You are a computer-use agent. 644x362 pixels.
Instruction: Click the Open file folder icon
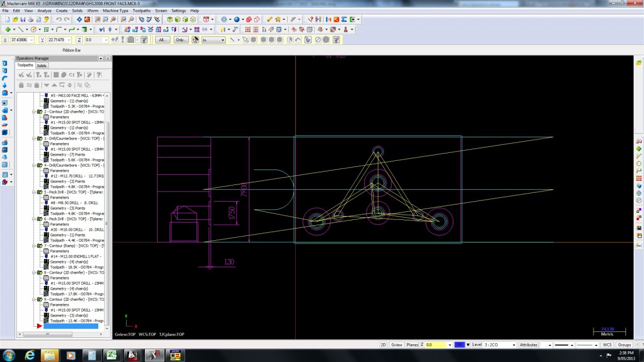(16, 19)
